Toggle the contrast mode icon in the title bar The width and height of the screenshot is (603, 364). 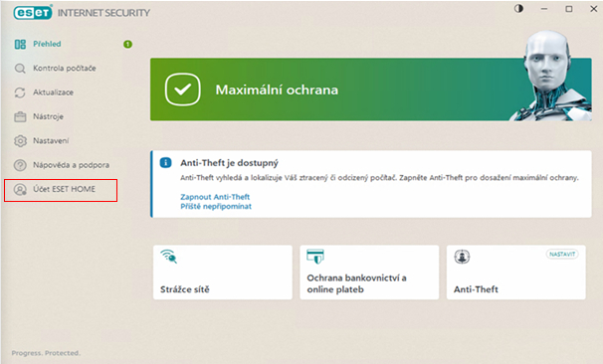[x=518, y=9]
